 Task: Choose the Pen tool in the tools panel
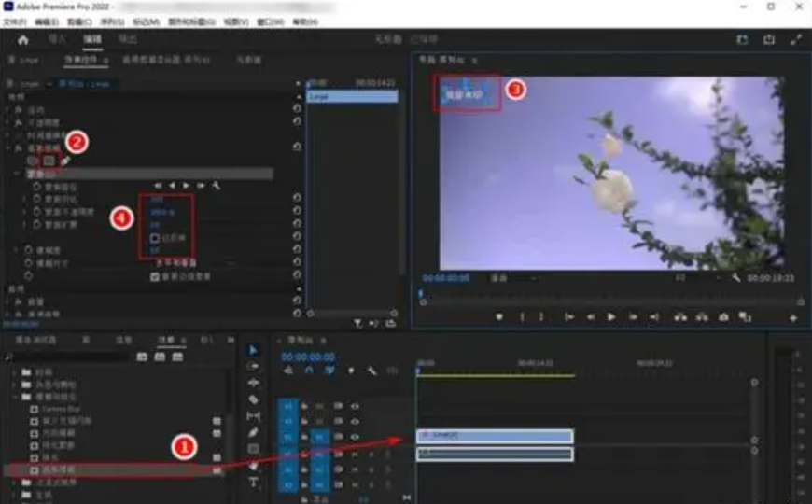(x=253, y=432)
